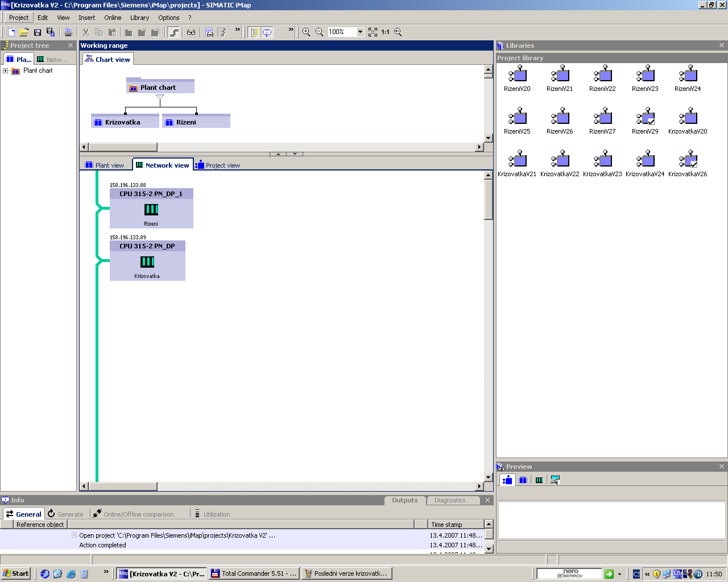The image size is (728, 582).
Task: Switch to the Network tab in Project tree
Action: coord(52,59)
